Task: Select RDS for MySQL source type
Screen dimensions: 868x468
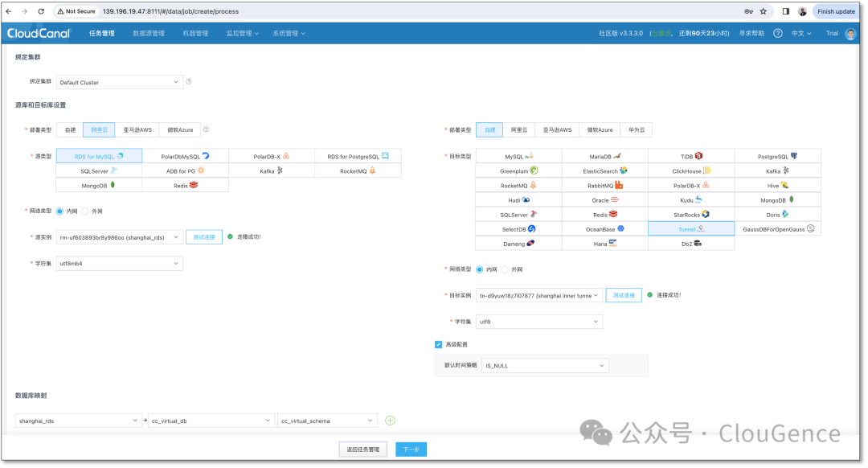Action: tap(99, 156)
